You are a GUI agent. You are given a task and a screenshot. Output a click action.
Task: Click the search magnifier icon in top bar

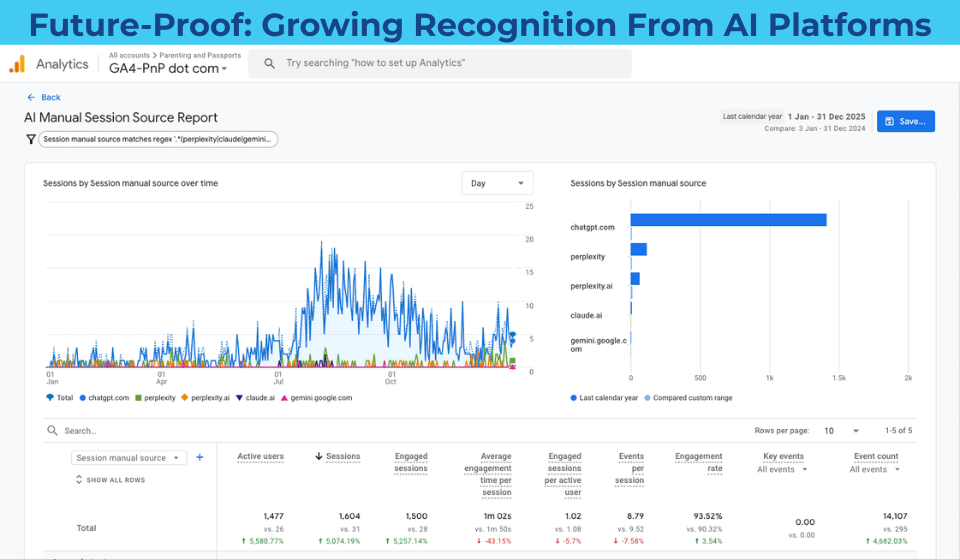tap(269, 63)
